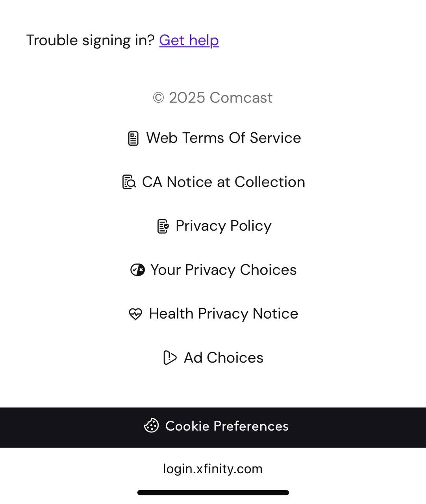Viewport: 426px width, 504px height.
Task: Click the Privacy Policy shield document icon
Action: pyautogui.click(x=163, y=226)
